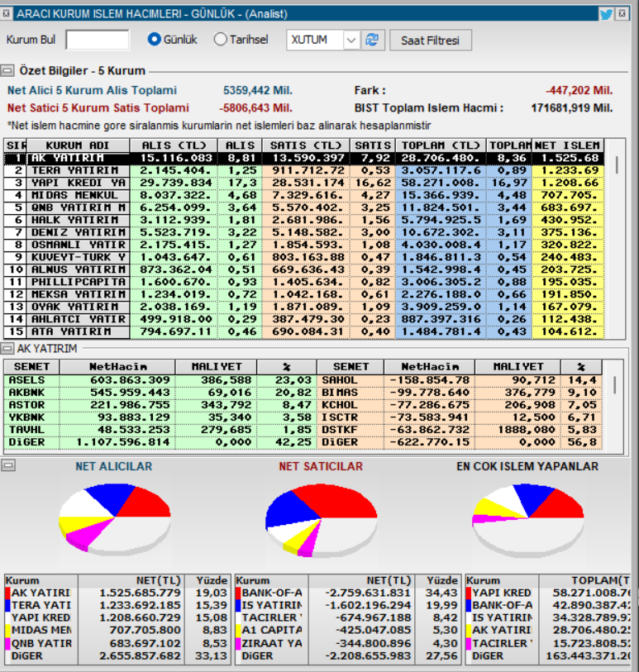Click the pin icon left of the window title
Screen dimensions: 639x672
(x=6, y=14)
